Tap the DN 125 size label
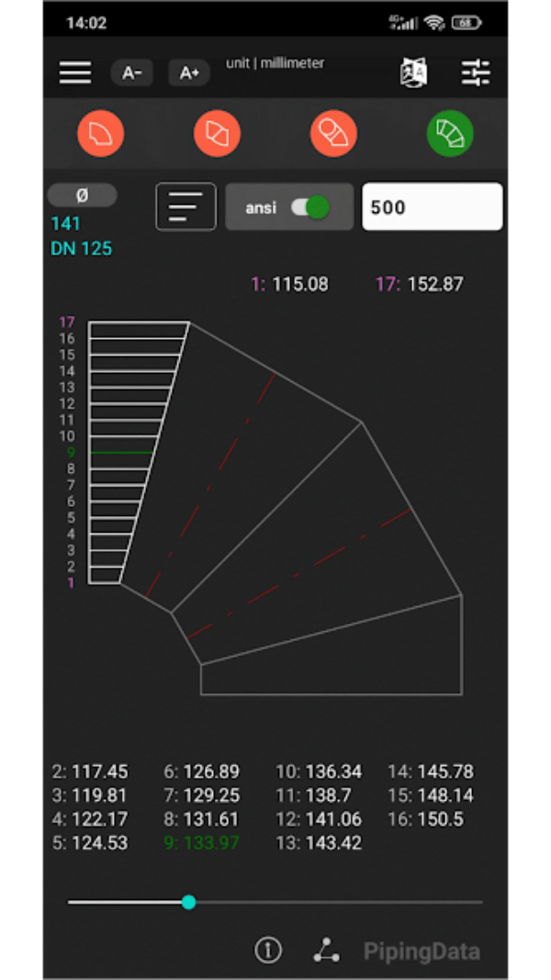This screenshot has height=980, width=551. coord(82,248)
